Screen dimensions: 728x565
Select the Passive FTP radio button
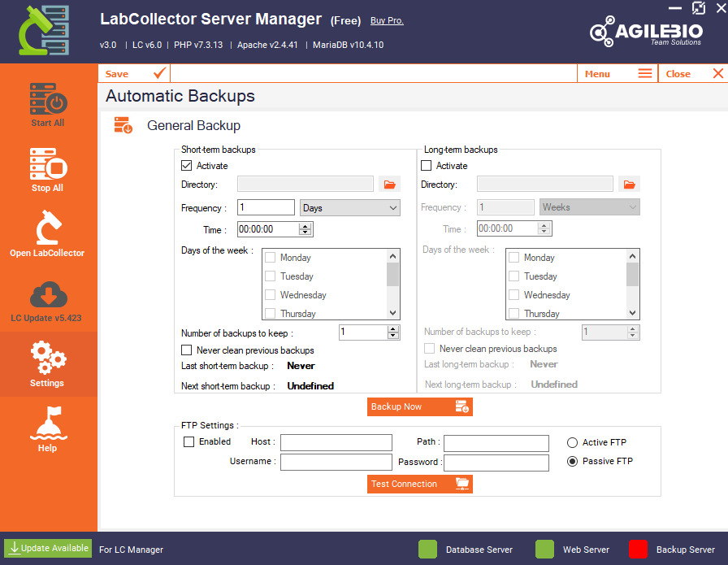click(572, 461)
